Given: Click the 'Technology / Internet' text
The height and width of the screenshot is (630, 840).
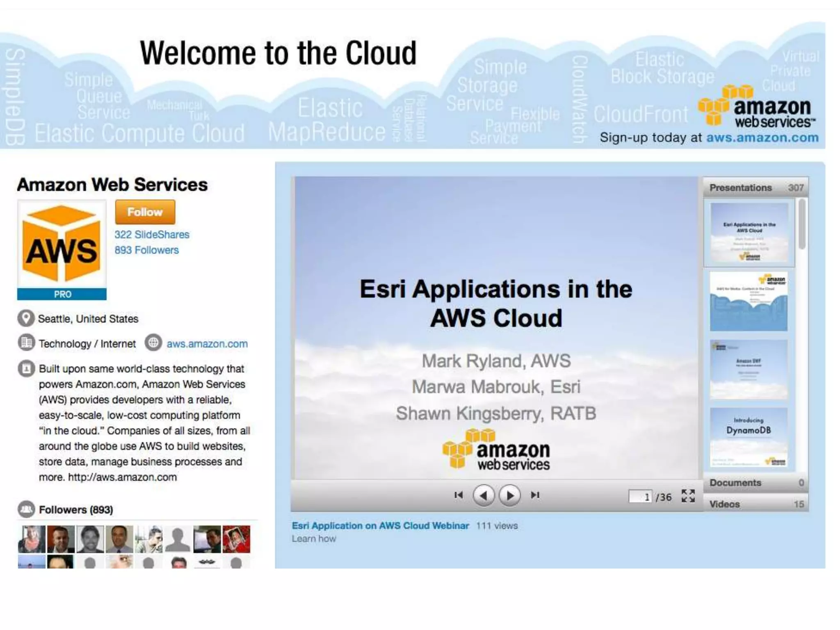Looking at the screenshot, I should click(x=87, y=344).
